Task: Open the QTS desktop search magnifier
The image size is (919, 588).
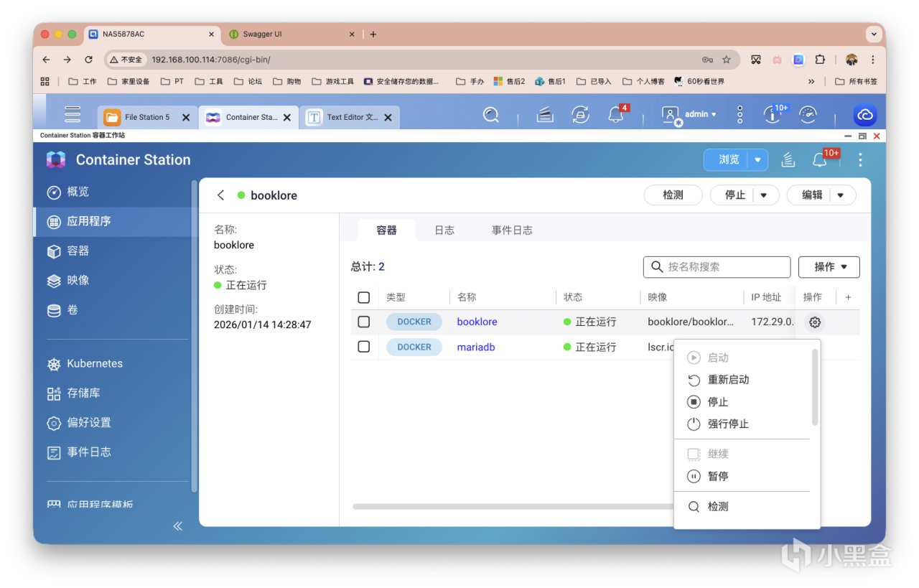Action: pyautogui.click(x=491, y=115)
